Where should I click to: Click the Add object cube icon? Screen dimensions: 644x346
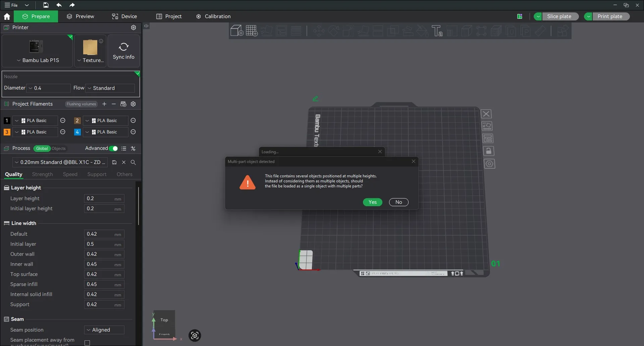(237, 31)
